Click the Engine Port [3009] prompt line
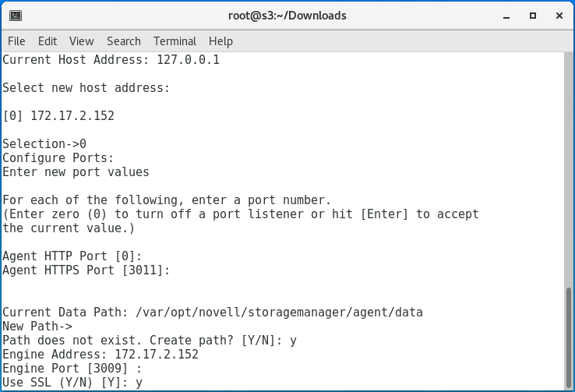This screenshot has height=392, width=575. tap(72, 369)
